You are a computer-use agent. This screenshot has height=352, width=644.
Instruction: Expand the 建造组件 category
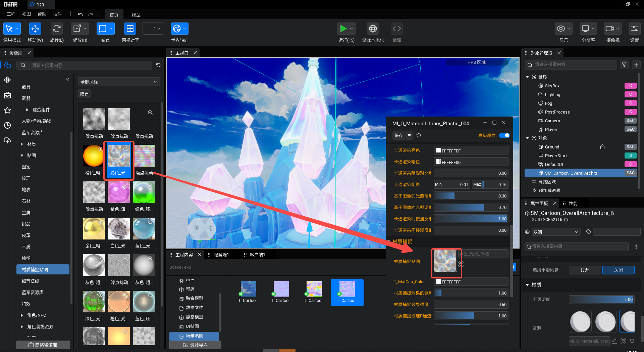click(x=27, y=110)
